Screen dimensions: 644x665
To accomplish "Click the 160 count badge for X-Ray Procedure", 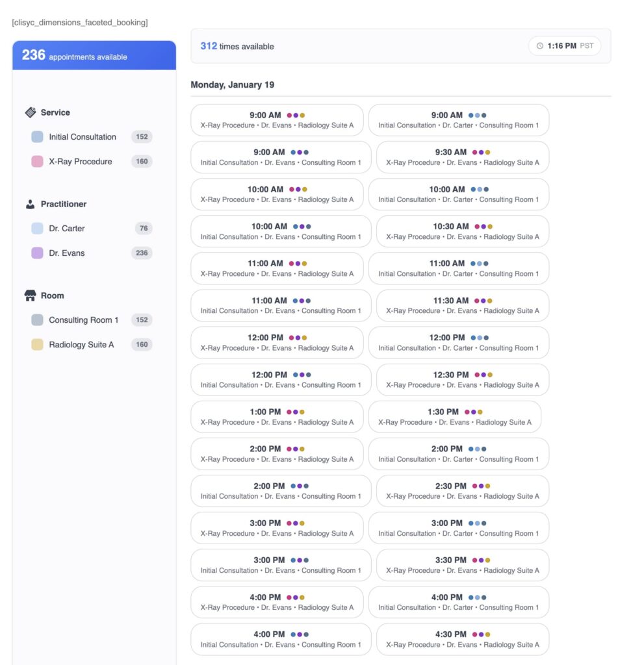I will 142,162.
